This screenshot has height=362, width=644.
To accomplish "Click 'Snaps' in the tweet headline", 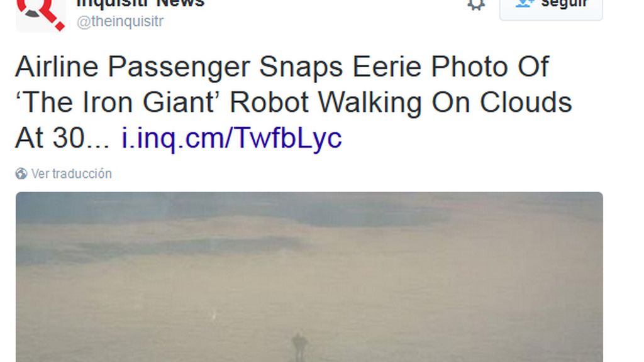I will pos(301,68).
